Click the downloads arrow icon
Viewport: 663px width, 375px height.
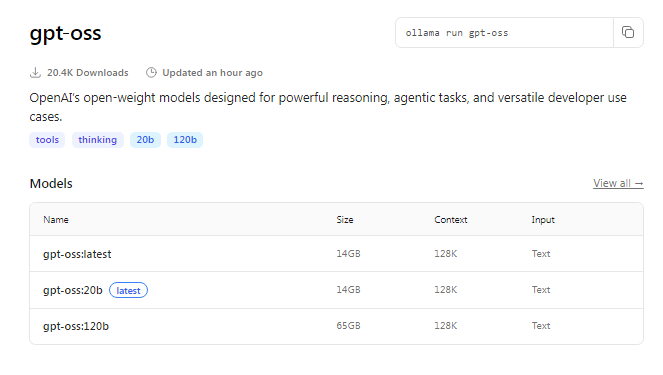36,73
